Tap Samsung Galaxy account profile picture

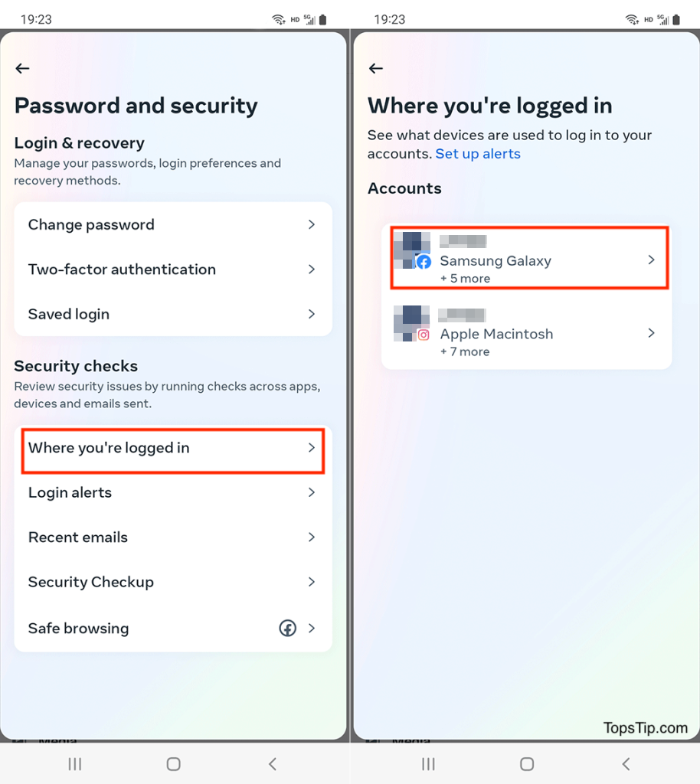pyautogui.click(x=411, y=250)
